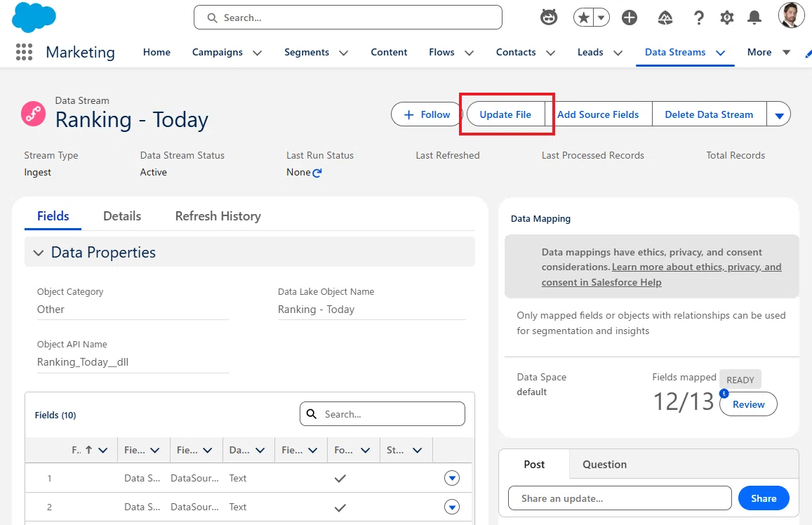Open the Flows nav tab
812x525 pixels.
[x=441, y=53]
